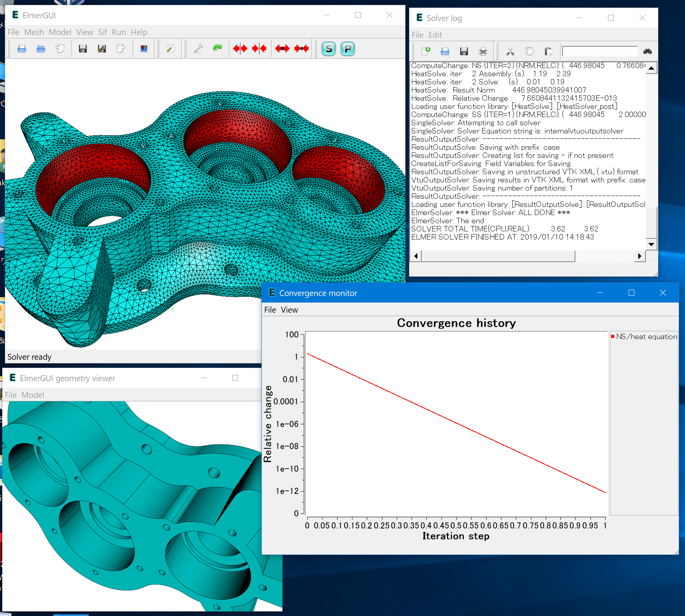Click the floppy disk save icon in ElmerGUI
Image resolution: width=685 pixels, height=616 pixels.
83,49
